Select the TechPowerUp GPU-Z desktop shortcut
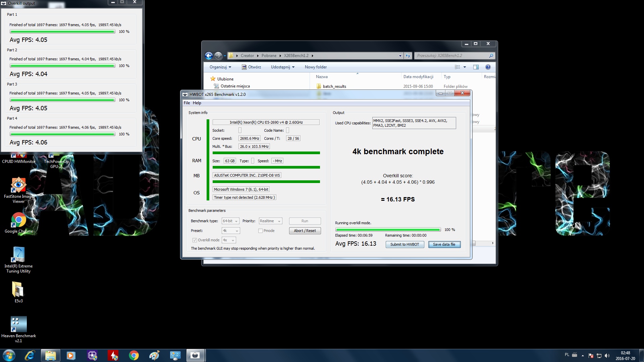Image resolution: width=644 pixels, height=362 pixels. [56, 161]
